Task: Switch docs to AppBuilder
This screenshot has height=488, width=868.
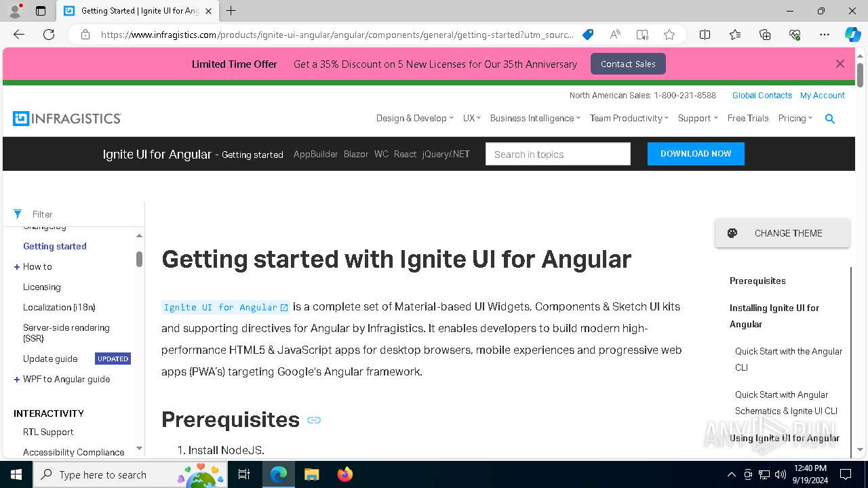Action: tap(315, 154)
